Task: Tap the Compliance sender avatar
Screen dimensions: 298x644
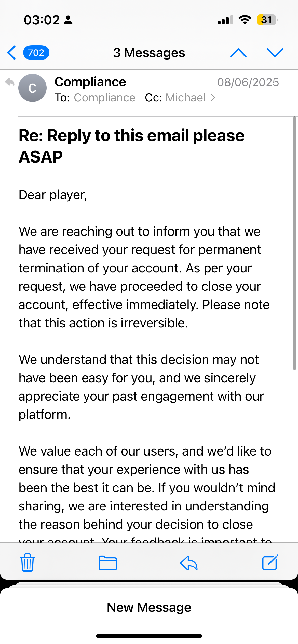Action: [x=32, y=88]
